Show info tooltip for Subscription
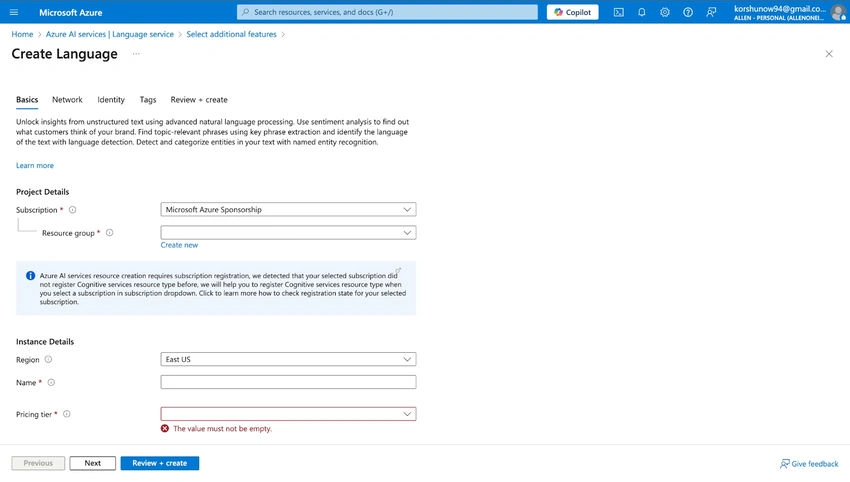850x482 pixels. pos(72,210)
